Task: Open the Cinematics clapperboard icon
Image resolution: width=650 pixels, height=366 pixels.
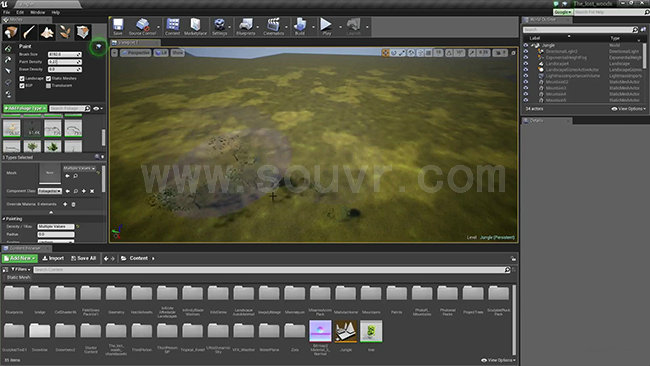Action: (274, 27)
